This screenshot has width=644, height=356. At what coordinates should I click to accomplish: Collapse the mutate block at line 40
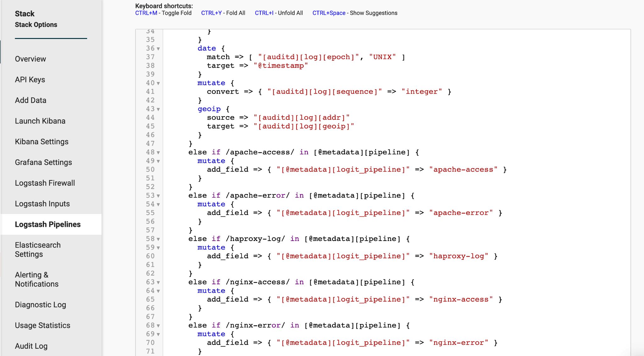(x=158, y=83)
